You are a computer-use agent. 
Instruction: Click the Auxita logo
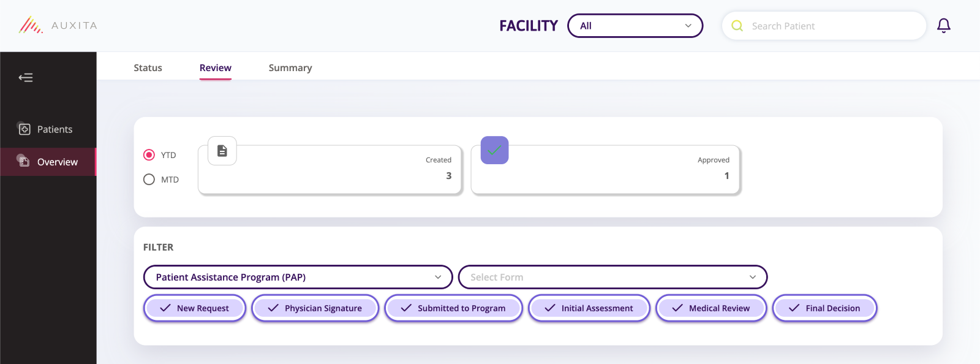click(58, 25)
